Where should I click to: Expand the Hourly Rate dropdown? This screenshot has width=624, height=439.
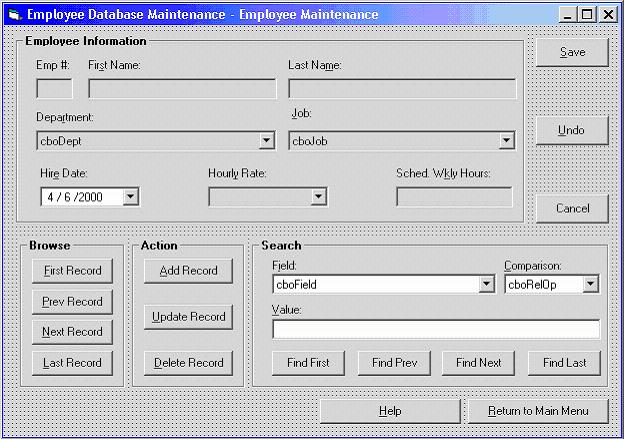[x=319, y=197]
